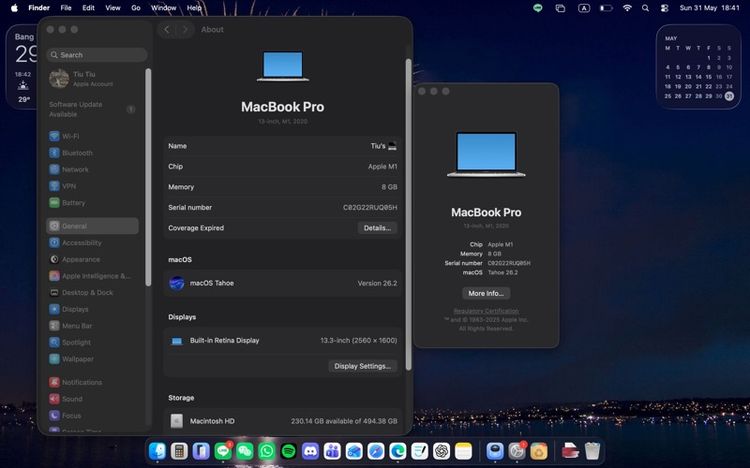Launch Safari from the Dock

(376, 451)
